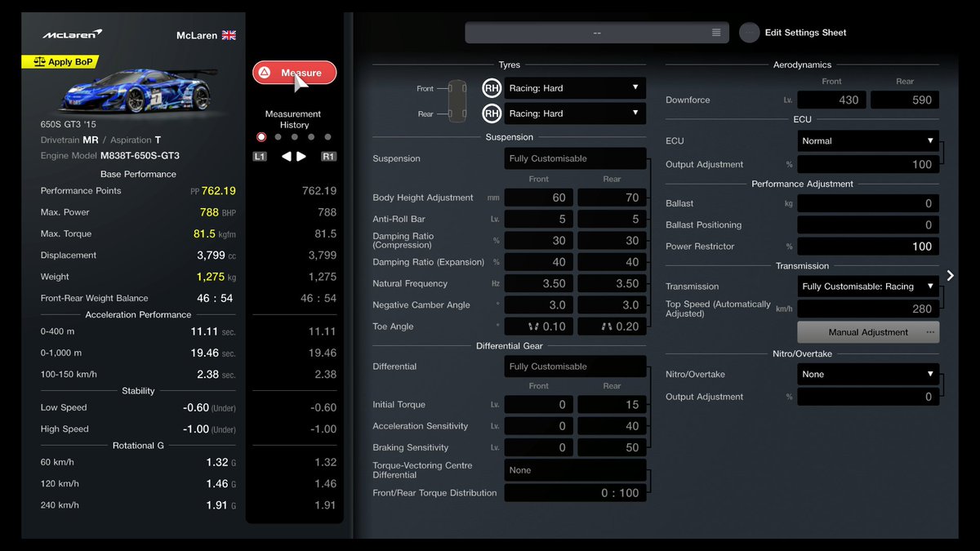Edit ECU Output Adjustment value
Screen dimensions: 980x551
868,164
